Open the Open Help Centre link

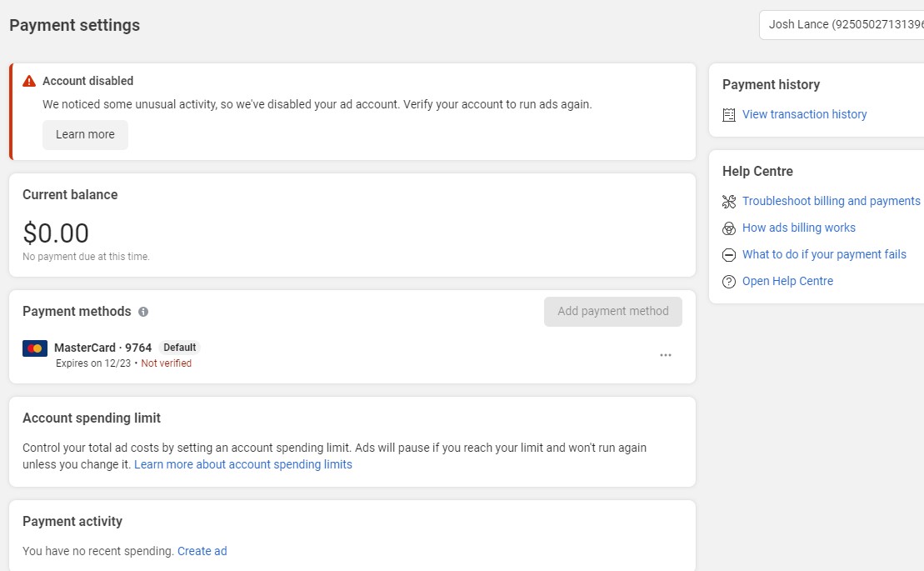(x=787, y=281)
